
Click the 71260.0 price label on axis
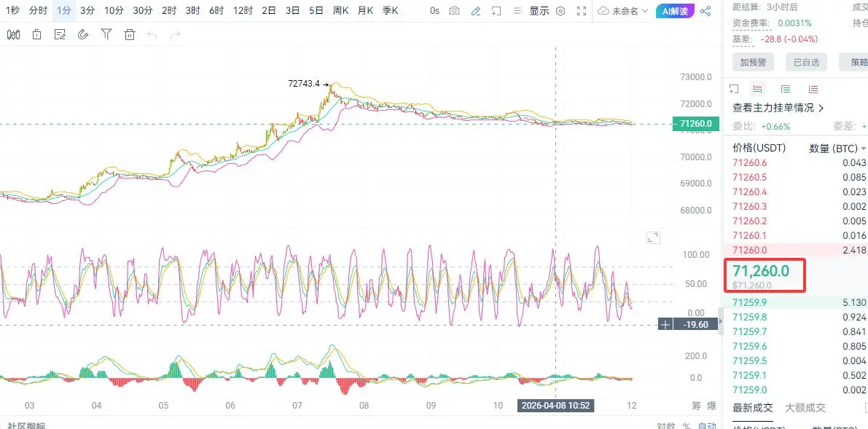tap(695, 124)
